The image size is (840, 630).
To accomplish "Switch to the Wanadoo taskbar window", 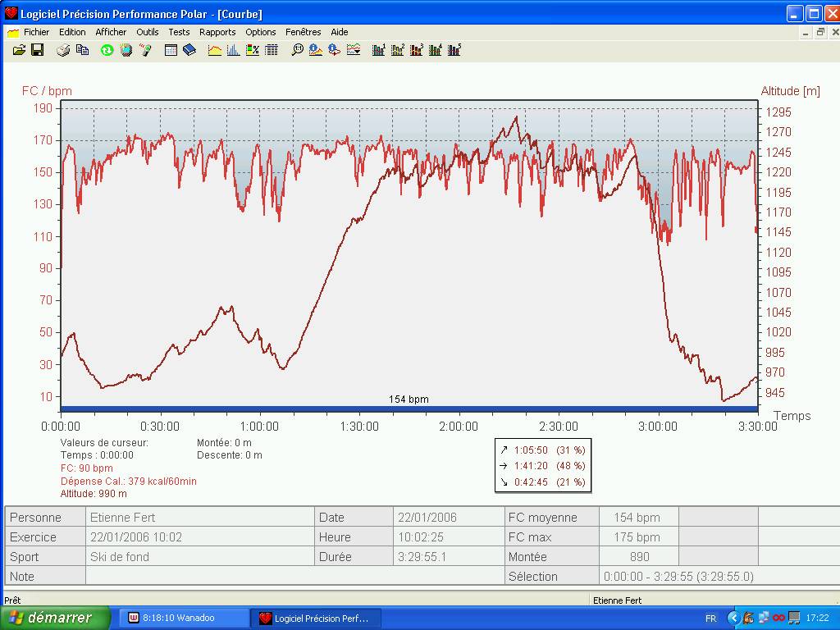I will 185,618.
